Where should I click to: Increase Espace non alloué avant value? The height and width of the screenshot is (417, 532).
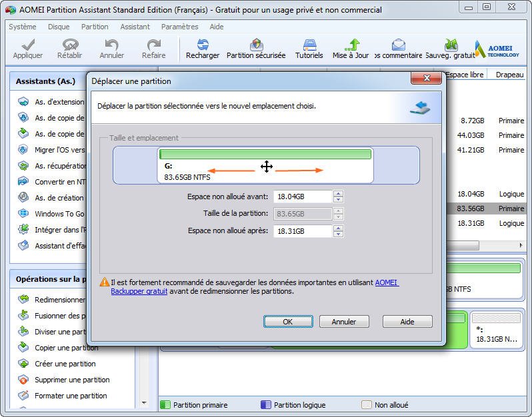pyautogui.click(x=338, y=194)
